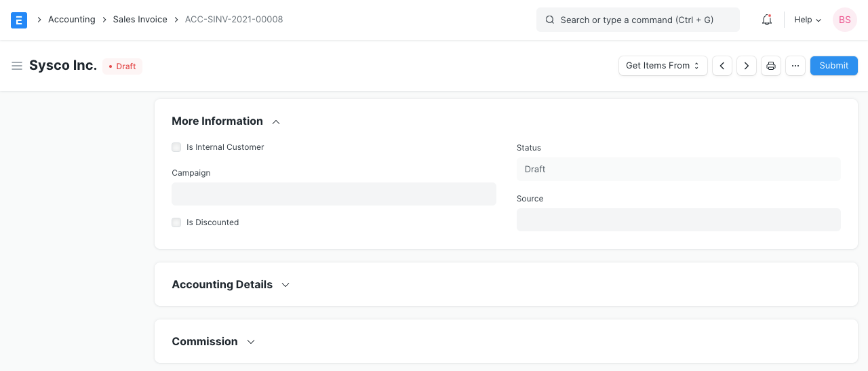Enable the Is Internal Customer checkbox
The height and width of the screenshot is (371, 868).
[176, 147]
